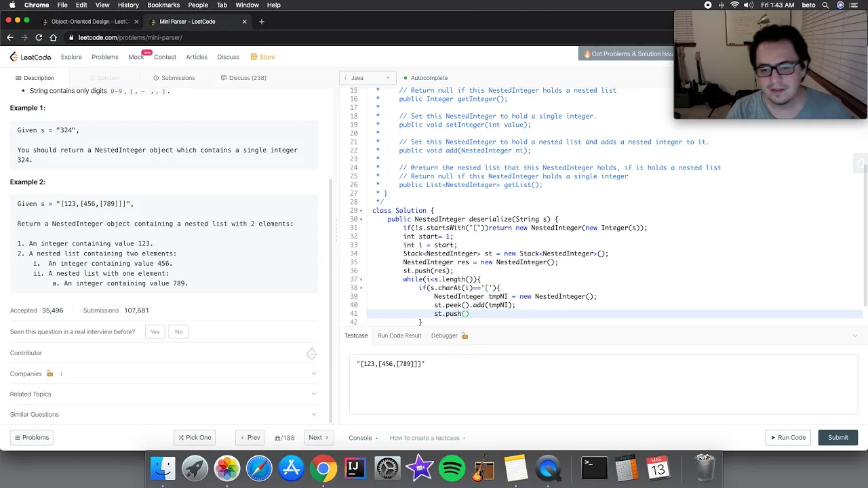
Task: Open Chrome History menu
Action: coord(128,5)
